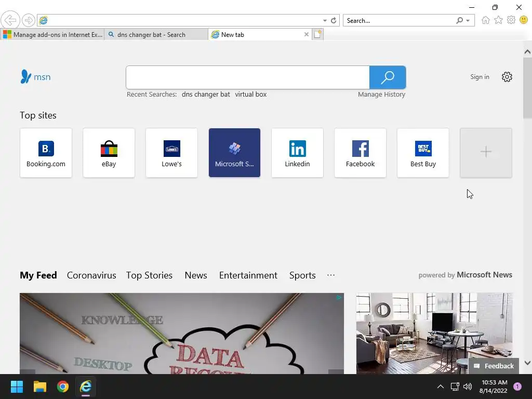Open the taskbar clock showing 10:53 AM

[x=494, y=387]
